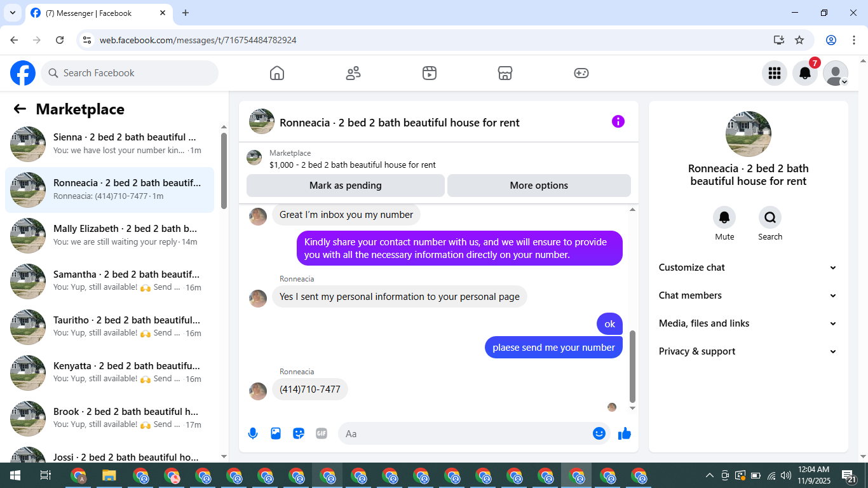Image resolution: width=868 pixels, height=488 pixels.
Task: Click the More options button
Action: coord(539,186)
